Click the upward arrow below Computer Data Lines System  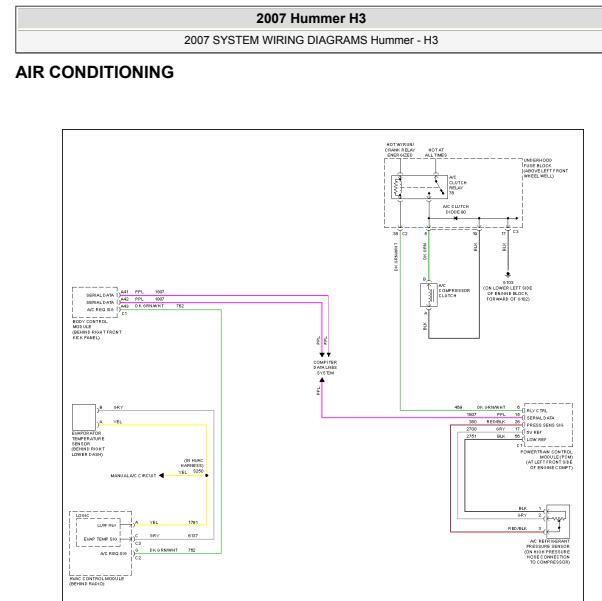click(x=322, y=380)
